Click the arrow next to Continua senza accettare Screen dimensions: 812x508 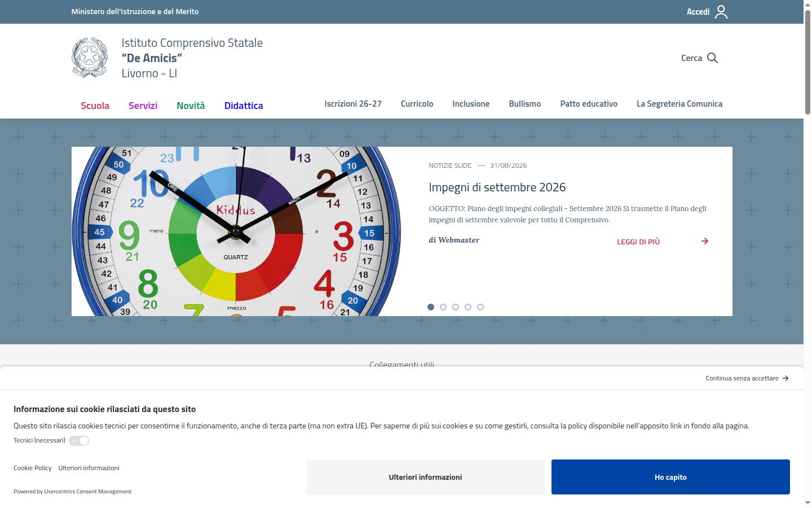tap(785, 378)
